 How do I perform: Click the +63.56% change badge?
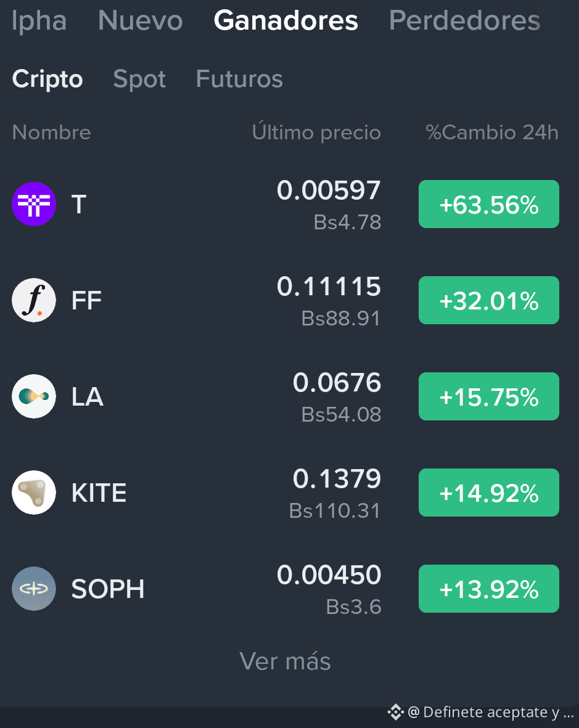(489, 204)
